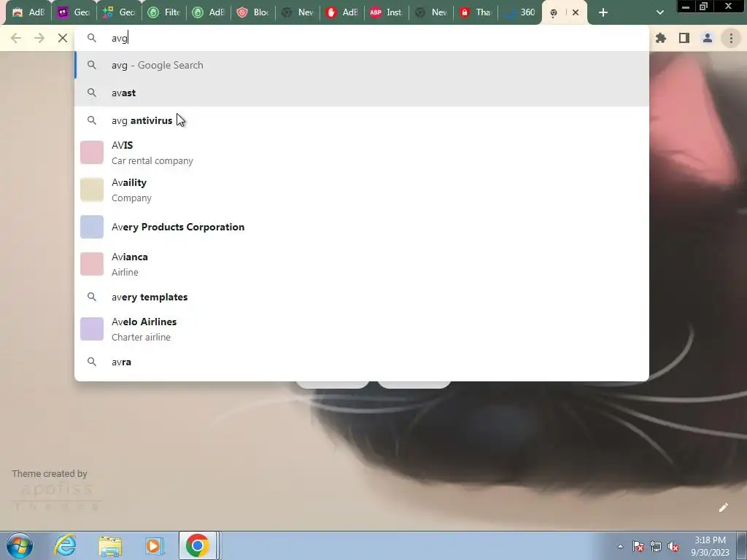Open the Windows Start menu
The image size is (747, 560).
click(19, 545)
